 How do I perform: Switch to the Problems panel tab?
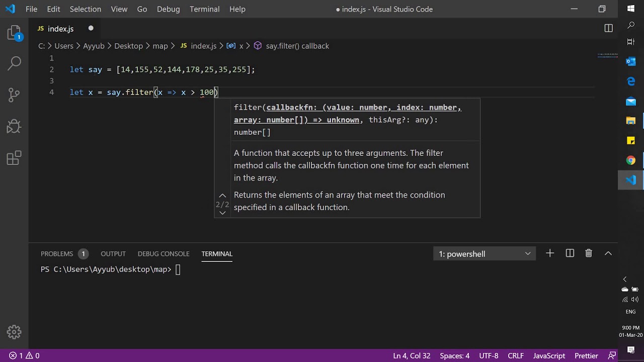point(64,254)
